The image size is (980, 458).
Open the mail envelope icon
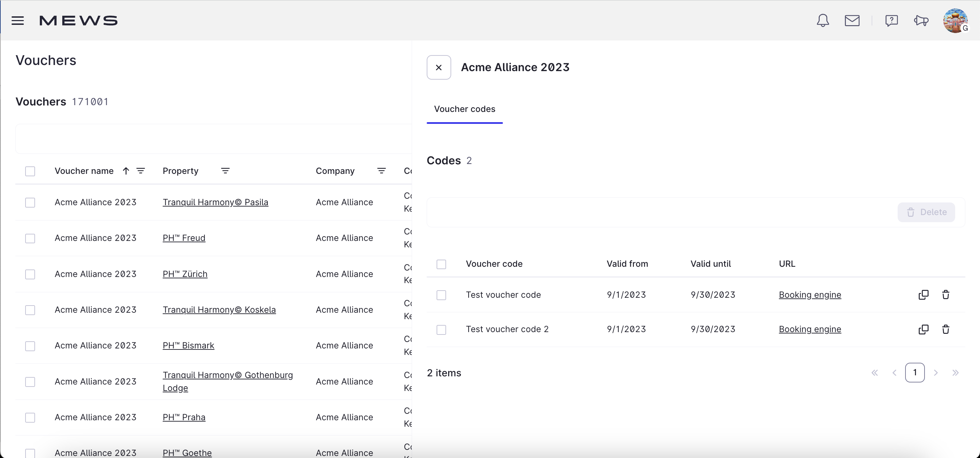click(852, 20)
